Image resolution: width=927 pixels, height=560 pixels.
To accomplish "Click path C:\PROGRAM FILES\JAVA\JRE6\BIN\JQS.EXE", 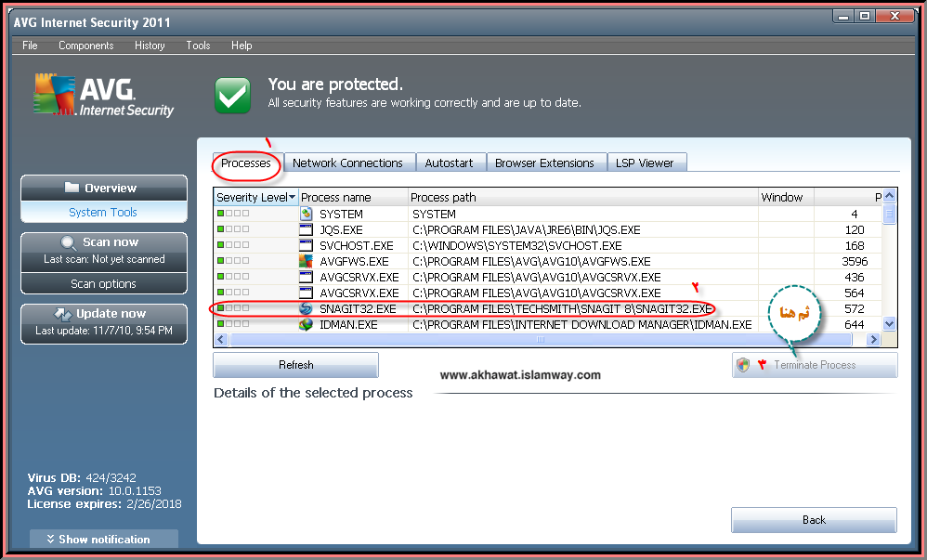I will click(526, 229).
